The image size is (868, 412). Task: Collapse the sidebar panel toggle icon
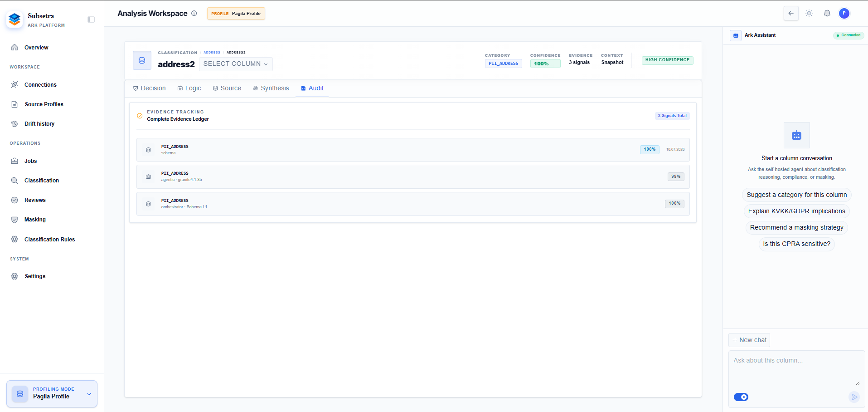point(91,20)
